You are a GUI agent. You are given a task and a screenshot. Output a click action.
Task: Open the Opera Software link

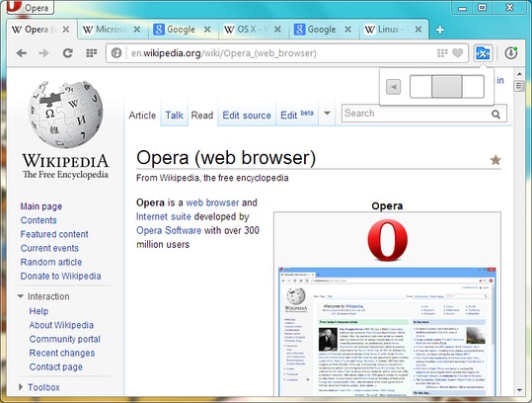pos(169,230)
